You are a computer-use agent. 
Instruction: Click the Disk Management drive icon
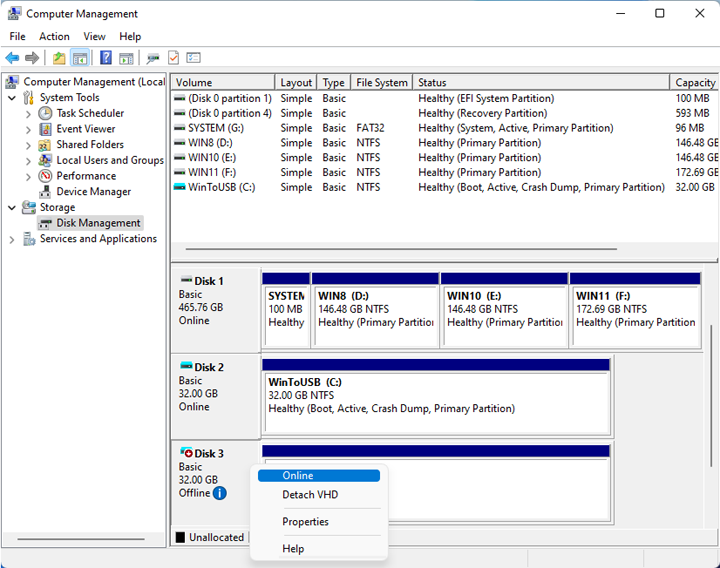click(x=45, y=223)
